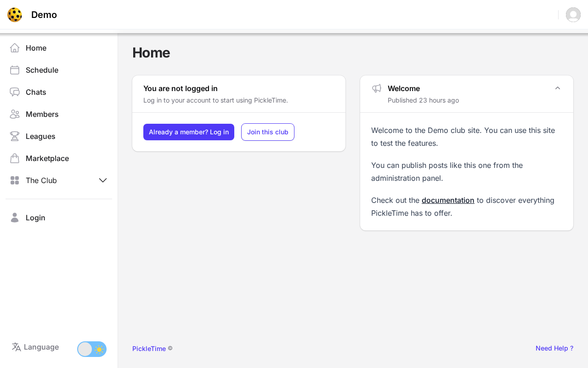
Task: Collapse the Welcome post
Action: tap(558, 88)
